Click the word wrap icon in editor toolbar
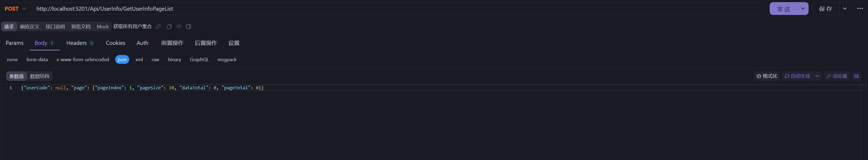Screen dimensions: 868x160 [x=856, y=76]
